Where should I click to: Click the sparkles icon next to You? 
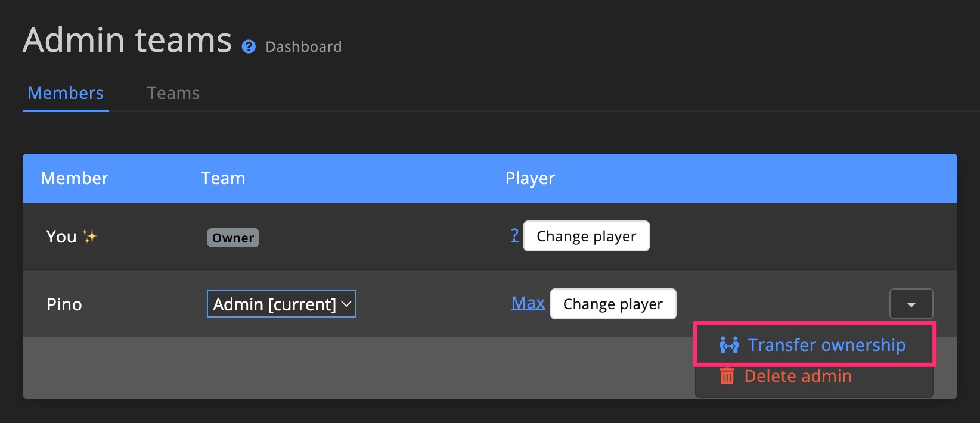click(91, 236)
